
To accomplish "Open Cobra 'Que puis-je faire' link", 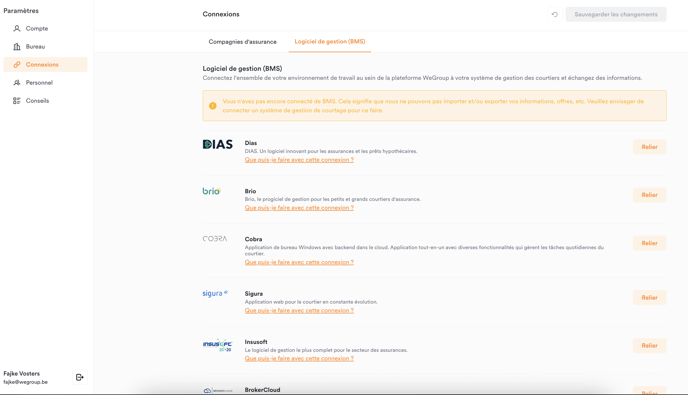I will pyautogui.click(x=299, y=262).
